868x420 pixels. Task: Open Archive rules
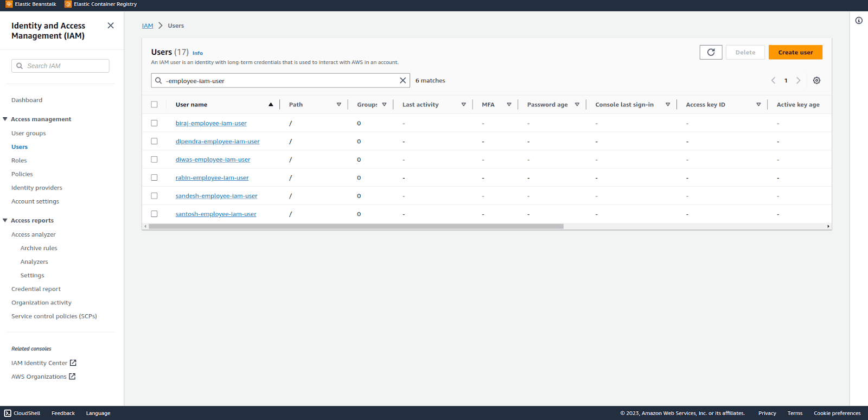[x=39, y=248]
